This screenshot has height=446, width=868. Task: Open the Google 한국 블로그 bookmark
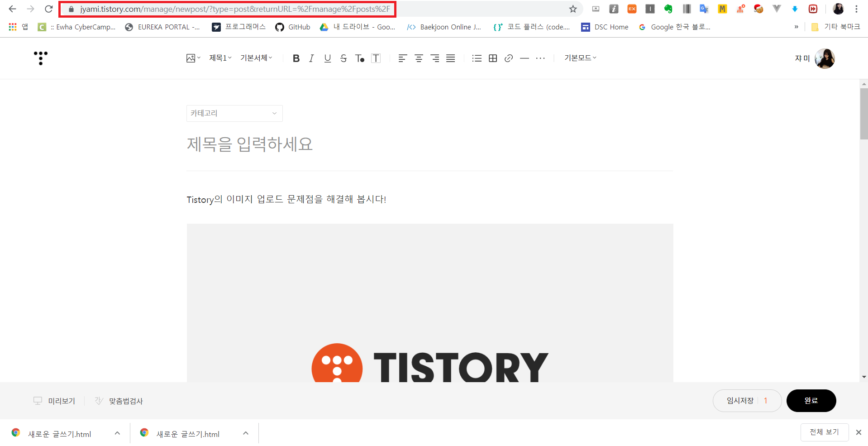pyautogui.click(x=674, y=27)
